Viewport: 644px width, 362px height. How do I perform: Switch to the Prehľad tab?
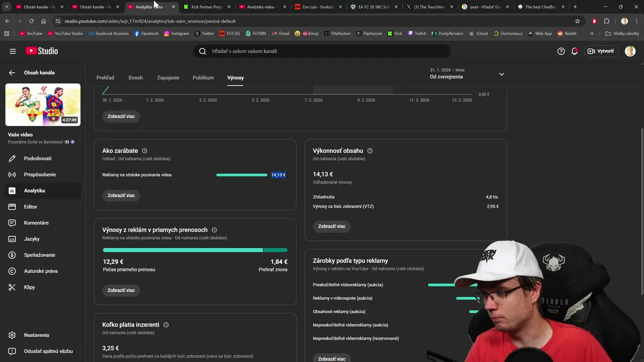pos(105,78)
